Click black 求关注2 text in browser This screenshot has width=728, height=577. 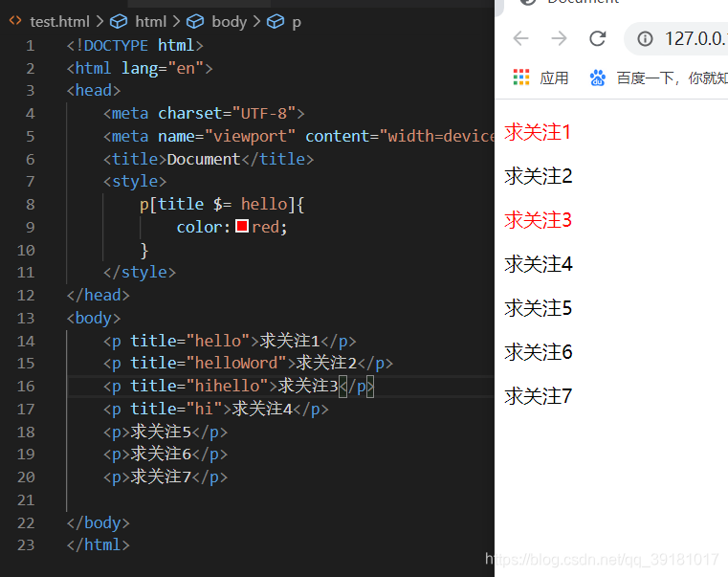[539, 176]
